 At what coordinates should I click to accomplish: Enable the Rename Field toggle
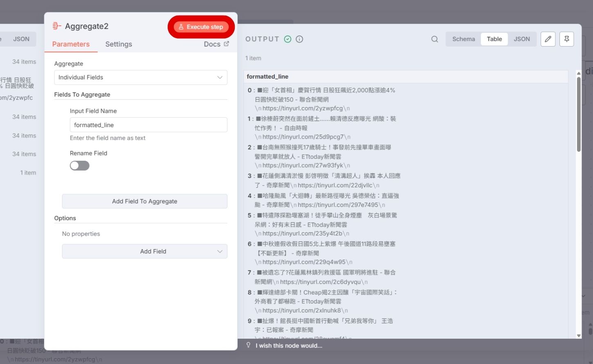(79, 165)
